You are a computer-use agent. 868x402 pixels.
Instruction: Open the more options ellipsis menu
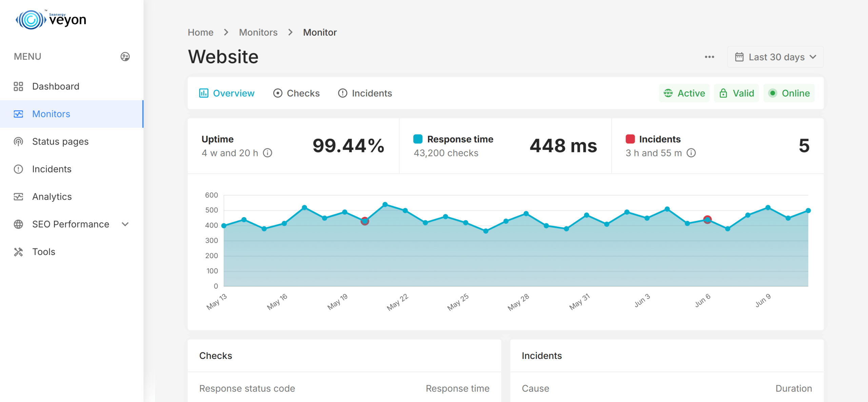point(709,57)
